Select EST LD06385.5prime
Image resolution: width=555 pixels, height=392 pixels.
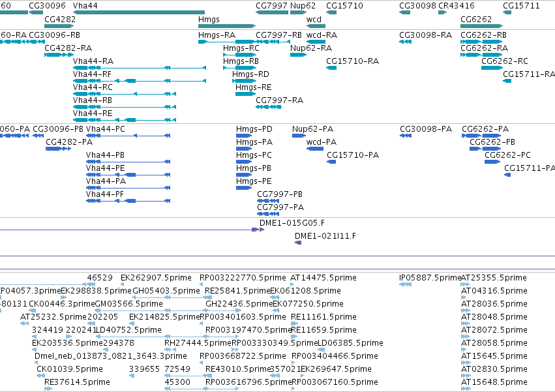click(x=320, y=350)
